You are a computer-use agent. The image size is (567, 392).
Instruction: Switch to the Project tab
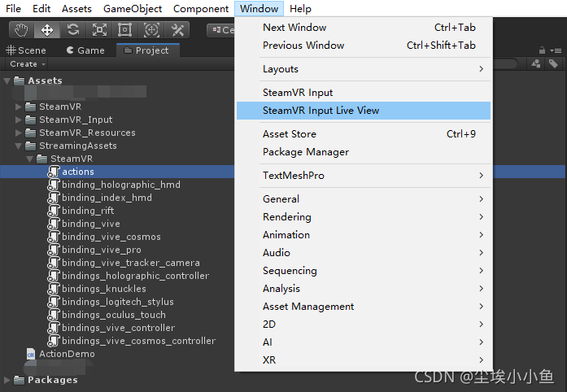(x=147, y=50)
